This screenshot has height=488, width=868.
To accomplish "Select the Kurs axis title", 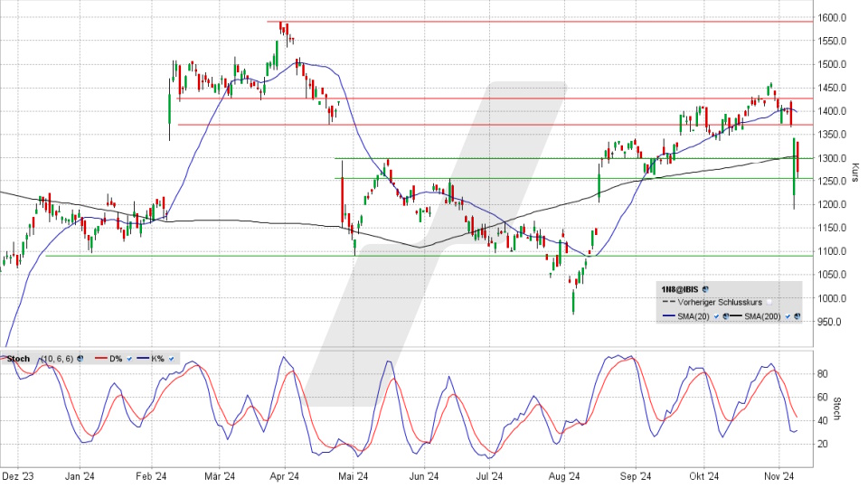I will point(855,172).
